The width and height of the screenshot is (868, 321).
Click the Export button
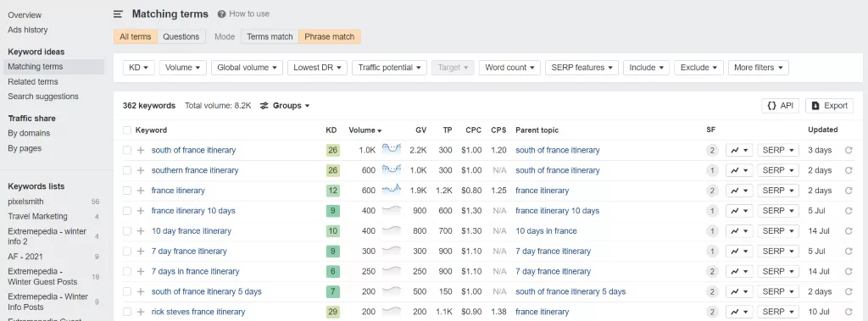(x=829, y=106)
